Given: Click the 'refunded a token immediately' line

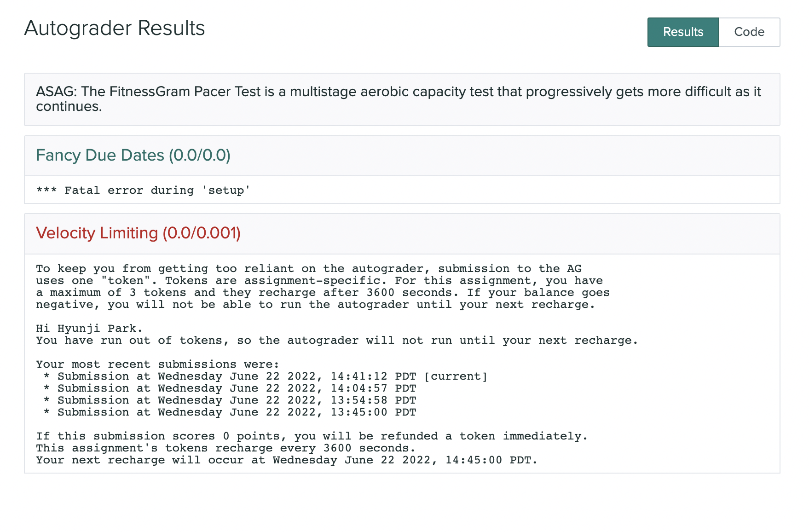Looking at the screenshot, I should click(312, 436).
